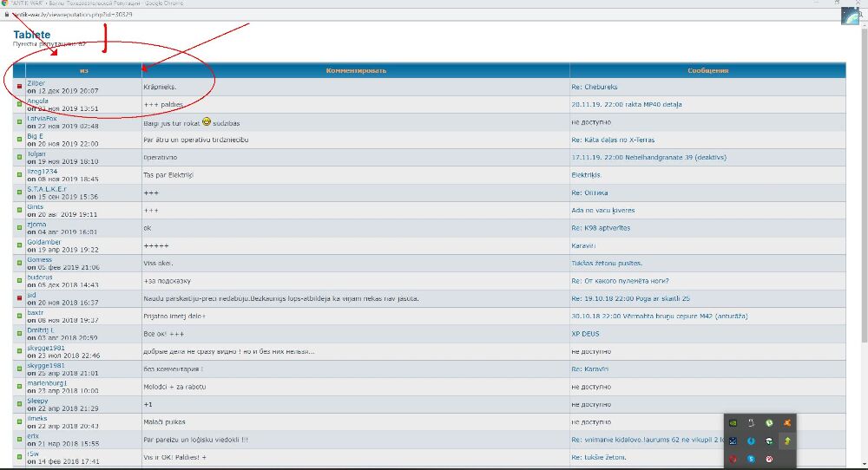The width and height of the screenshot is (868, 470).
Task: Click the lock icon in the address bar
Action: click(7, 15)
